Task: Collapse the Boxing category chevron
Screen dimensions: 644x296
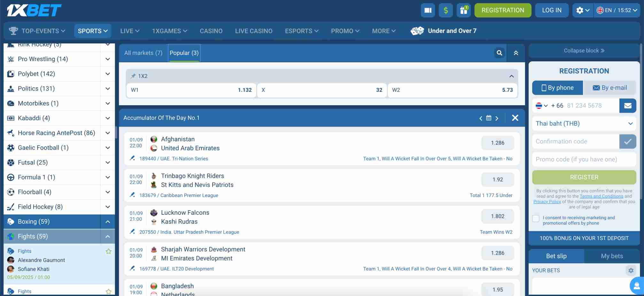Action: [x=108, y=221]
